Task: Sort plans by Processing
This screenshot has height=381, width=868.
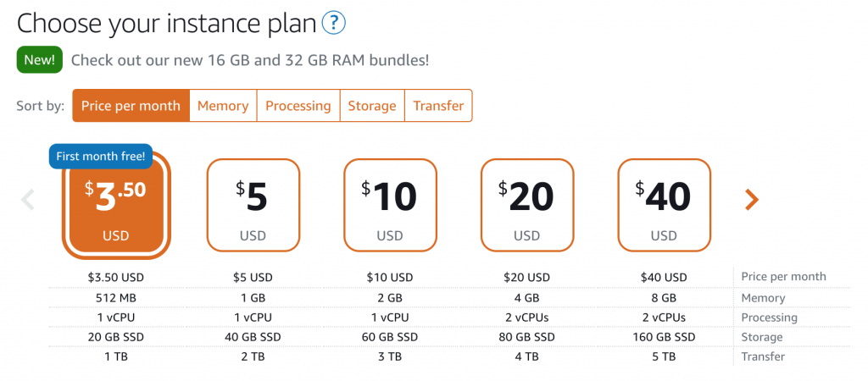Action: pyautogui.click(x=298, y=106)
